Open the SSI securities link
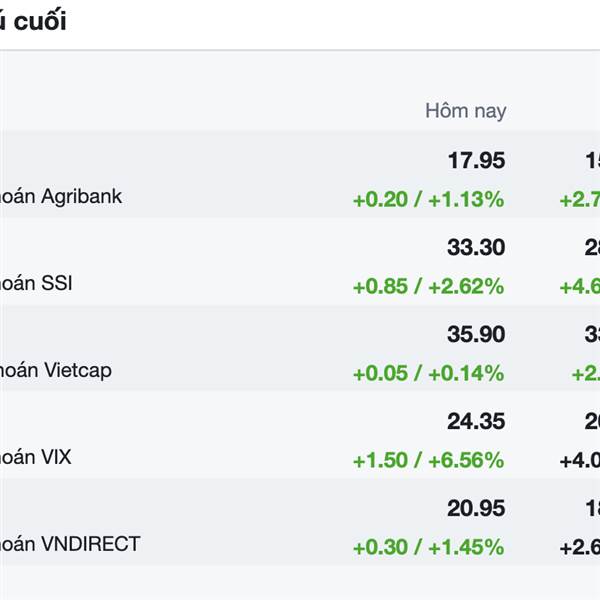This screenshot has height=600, width=600. tap(36, 283)
